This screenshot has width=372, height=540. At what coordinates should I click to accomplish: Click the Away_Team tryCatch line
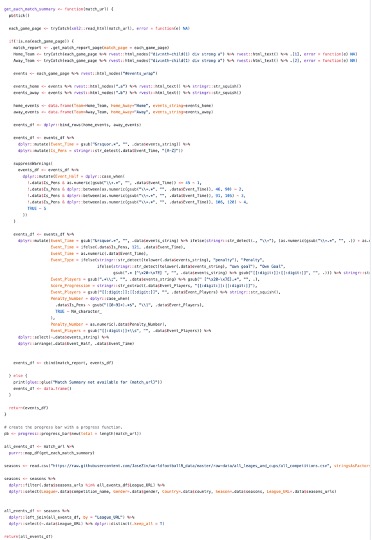(185, 60)
